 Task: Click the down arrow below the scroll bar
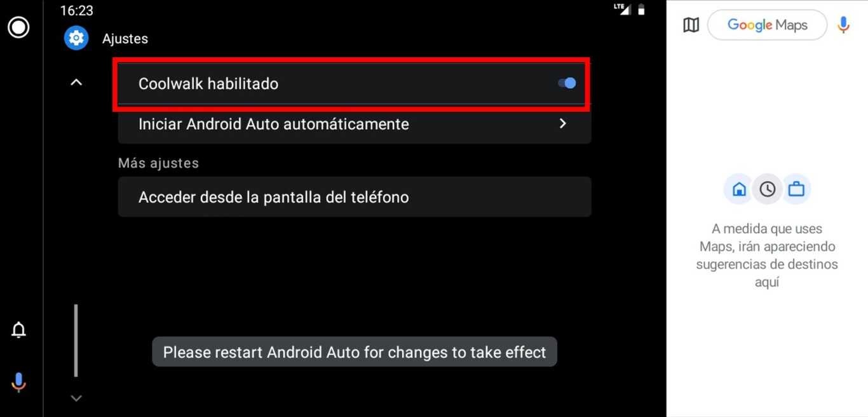[76, 398]
